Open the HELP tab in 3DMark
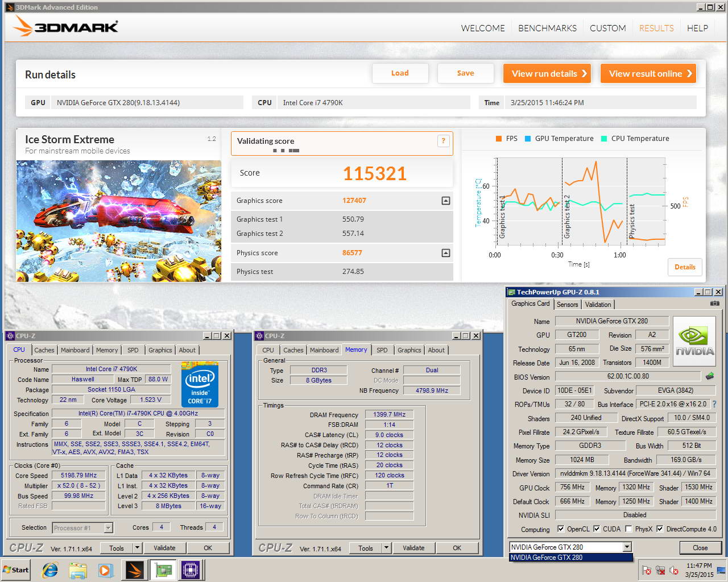The width and height of the screenshot is (728, 582). pos(697,28)
